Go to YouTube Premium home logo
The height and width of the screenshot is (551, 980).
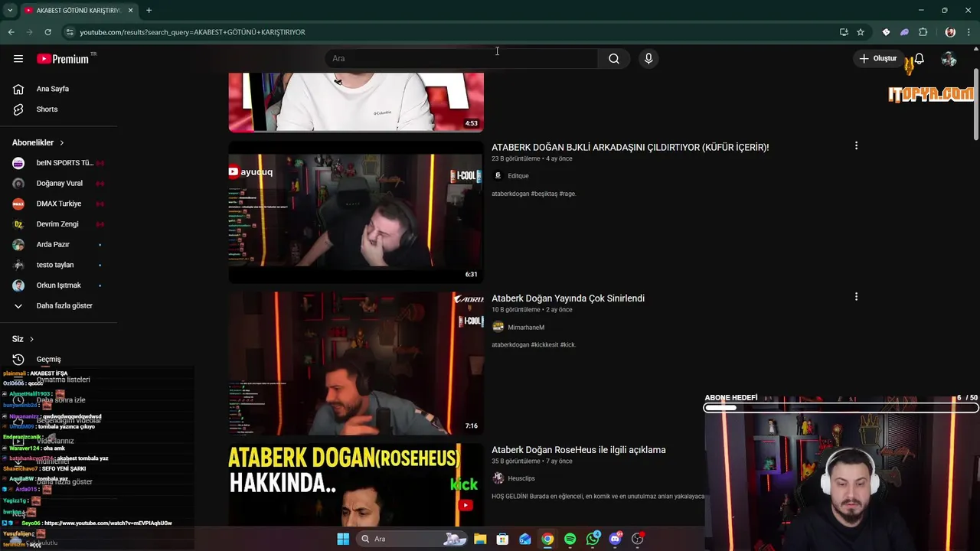63,59
